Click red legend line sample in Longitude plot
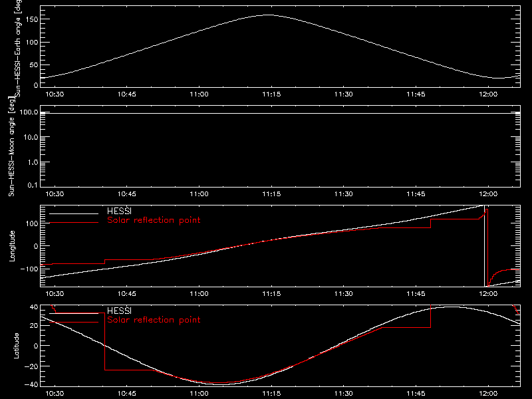This screenshot has height=399, width=532. click(74, 223)
